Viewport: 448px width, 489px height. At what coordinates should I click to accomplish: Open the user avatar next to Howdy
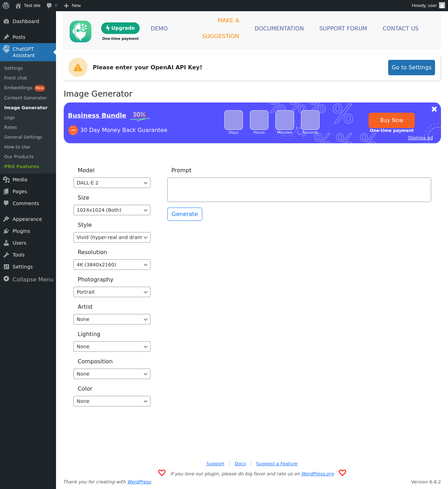(x=442, y=6)
